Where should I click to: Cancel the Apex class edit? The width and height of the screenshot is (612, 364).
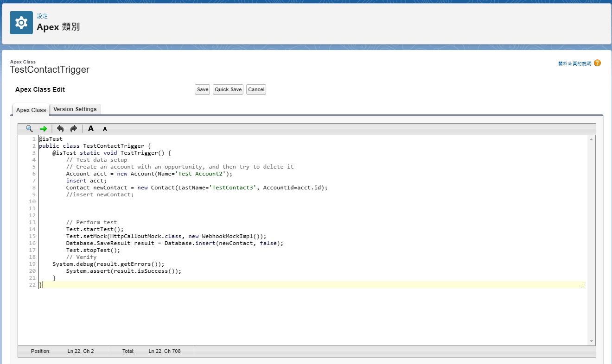(256, 89)
